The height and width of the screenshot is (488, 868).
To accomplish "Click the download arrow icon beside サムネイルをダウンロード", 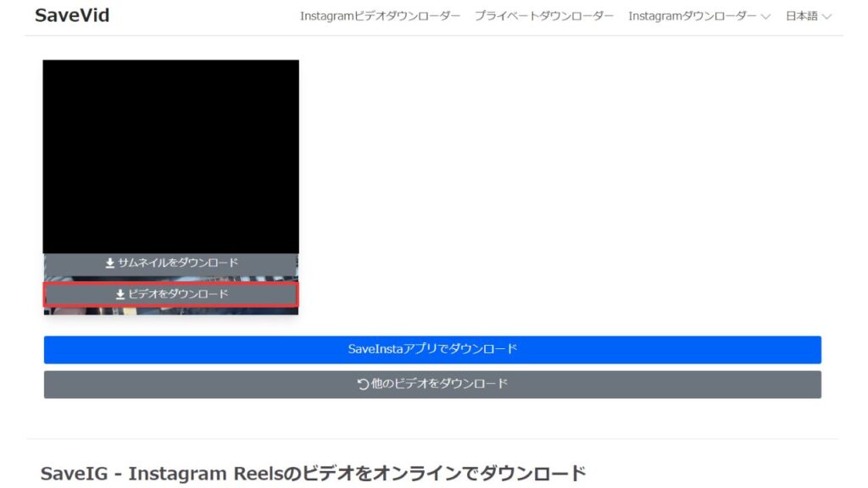I will tap(109, 263).
